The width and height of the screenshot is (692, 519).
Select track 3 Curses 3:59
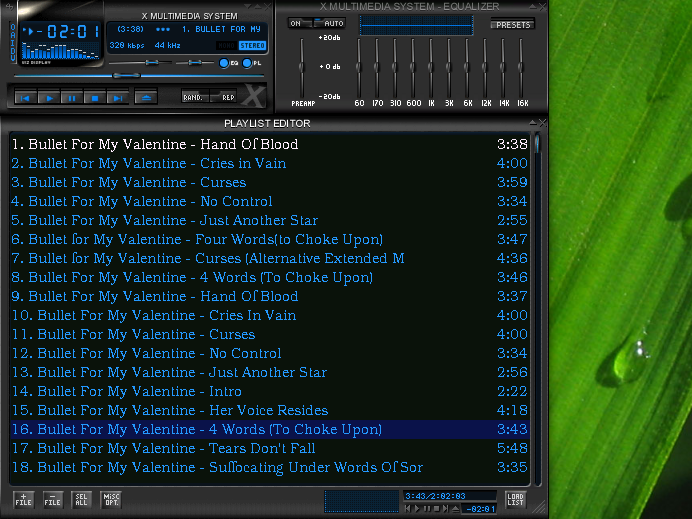point(269,182)
